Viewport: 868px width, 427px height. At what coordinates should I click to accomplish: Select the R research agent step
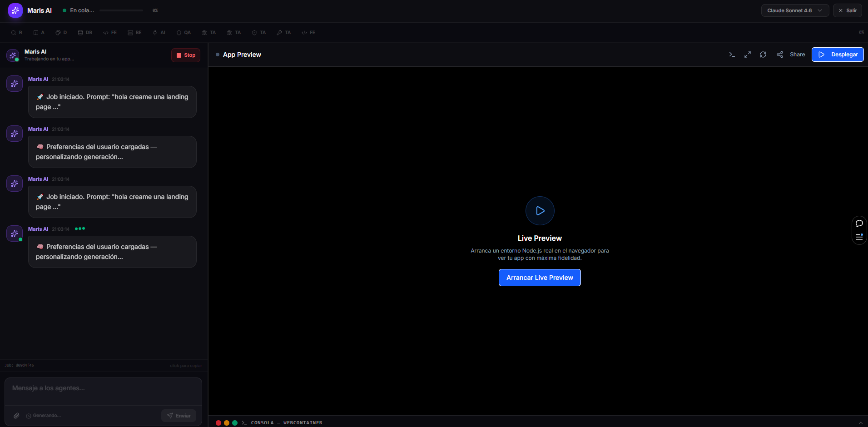pos(17,33)
